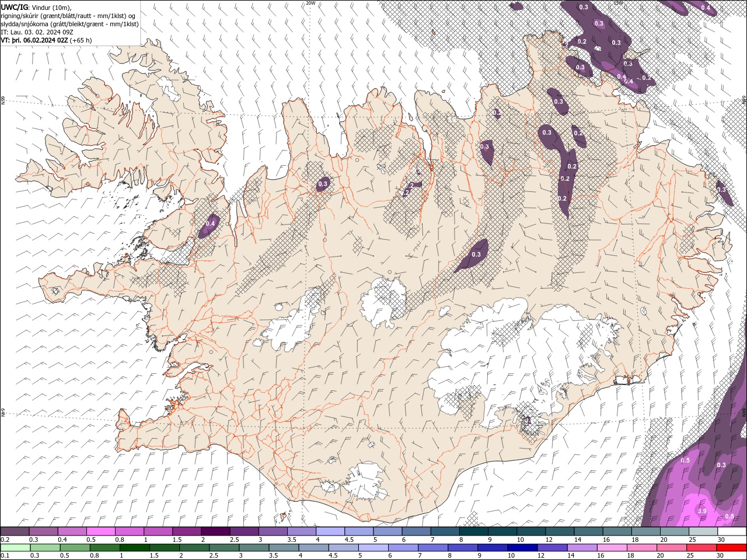Click the deep blue rain swatch labeled 10
747x560 pixels.
click(522, 548)
